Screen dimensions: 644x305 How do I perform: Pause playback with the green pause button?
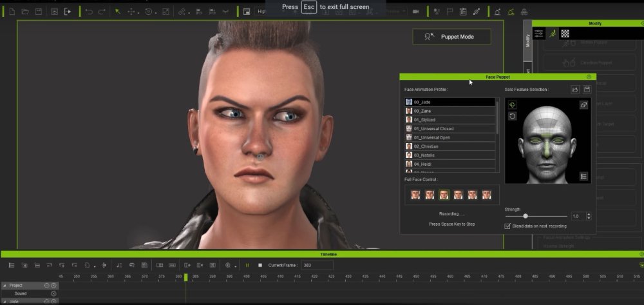pyautogui.click(x=247, y=265)
